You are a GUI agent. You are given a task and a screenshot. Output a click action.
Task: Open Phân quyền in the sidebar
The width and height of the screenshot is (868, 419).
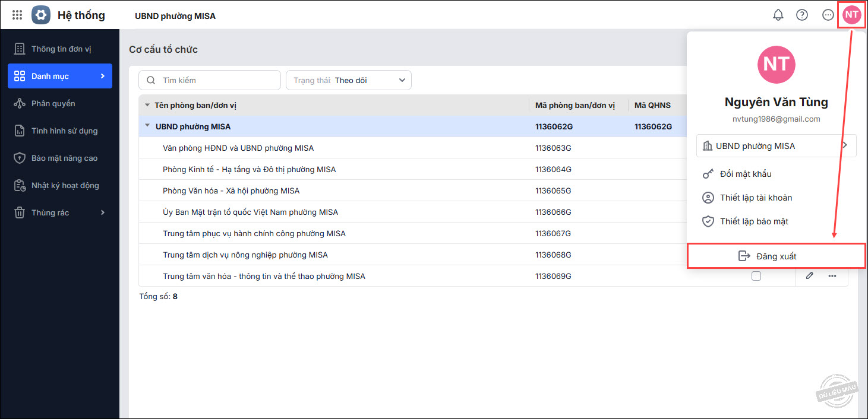(53, 103)
